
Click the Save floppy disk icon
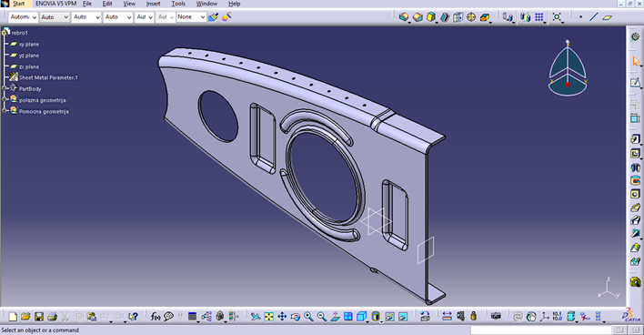coord(38,317)
